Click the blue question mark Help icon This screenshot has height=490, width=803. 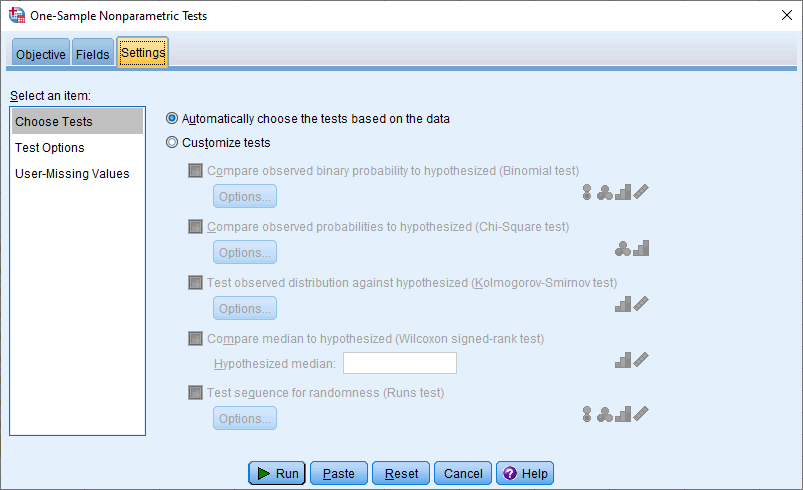click(x=508, y=473)
